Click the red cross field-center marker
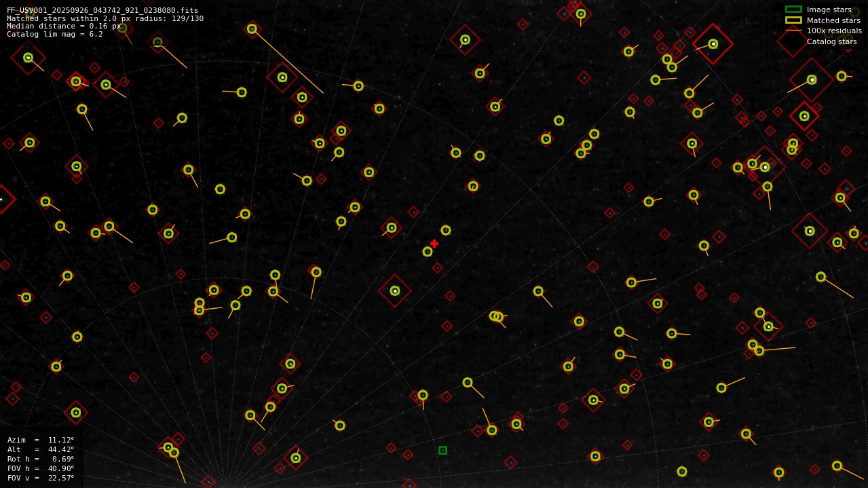Image resolution: width=868 pixels, height=488 pixels. pos(434,244)
